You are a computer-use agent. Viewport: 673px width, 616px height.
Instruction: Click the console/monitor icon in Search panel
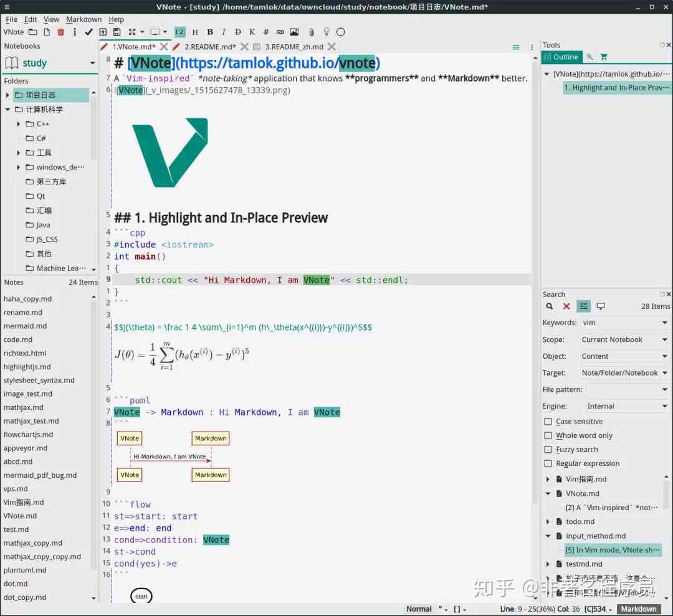[601, 306]
